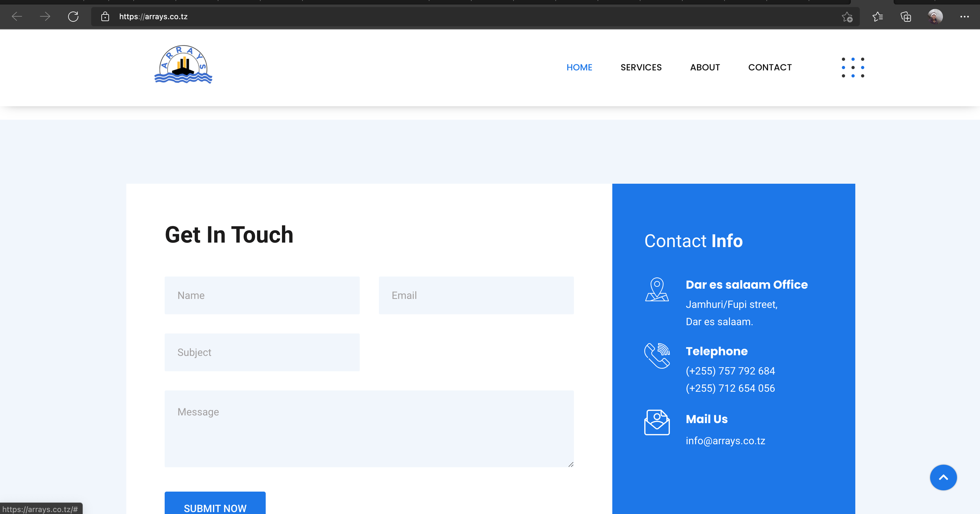
Task: Click the site lock security icon
Action: (x=105, y=16)
